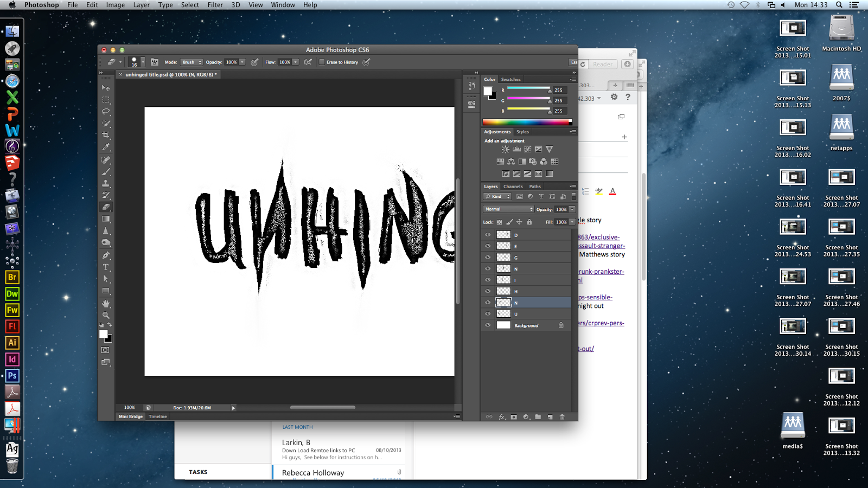Image resolution: width=868 pixels, height=488 pixels.
Task: Open the Filter menu
Action: tap(215, 4)
